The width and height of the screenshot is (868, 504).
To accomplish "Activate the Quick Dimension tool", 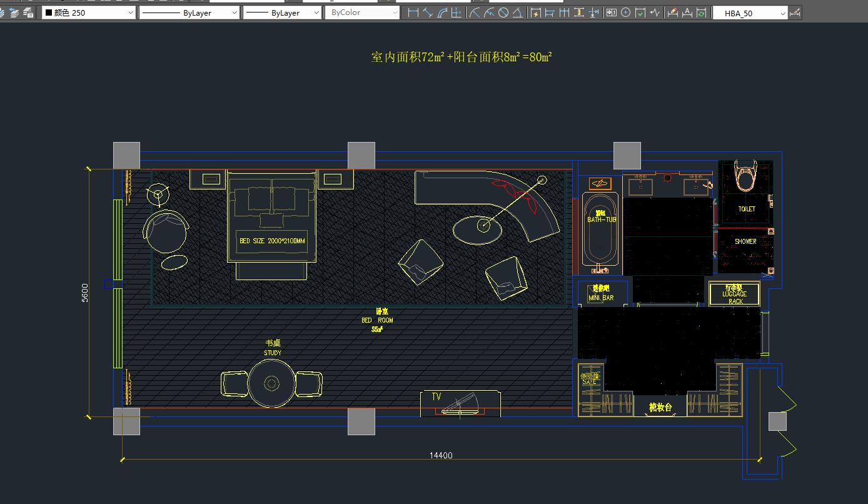I will [x=535, y=13].
